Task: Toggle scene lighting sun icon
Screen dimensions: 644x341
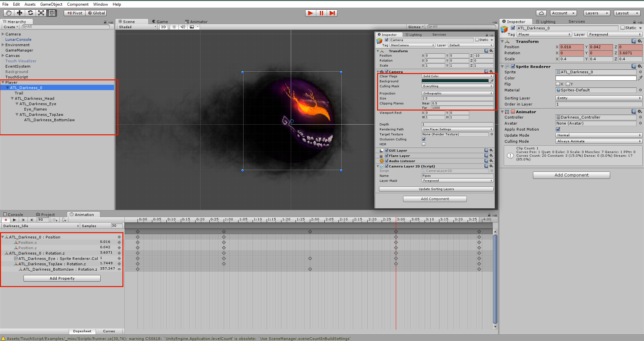Action: (174, 27)
